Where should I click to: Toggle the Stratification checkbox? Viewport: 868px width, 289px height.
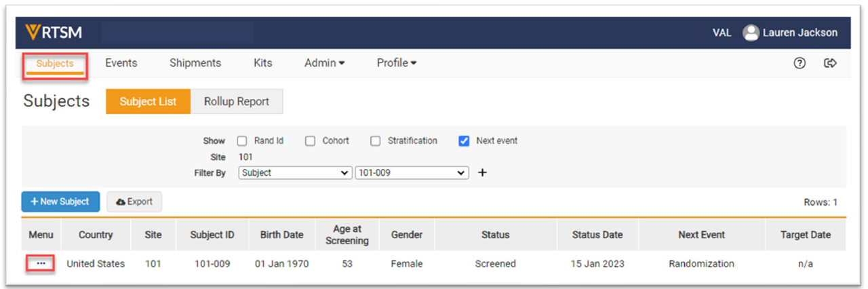click(x=376, y=141)
